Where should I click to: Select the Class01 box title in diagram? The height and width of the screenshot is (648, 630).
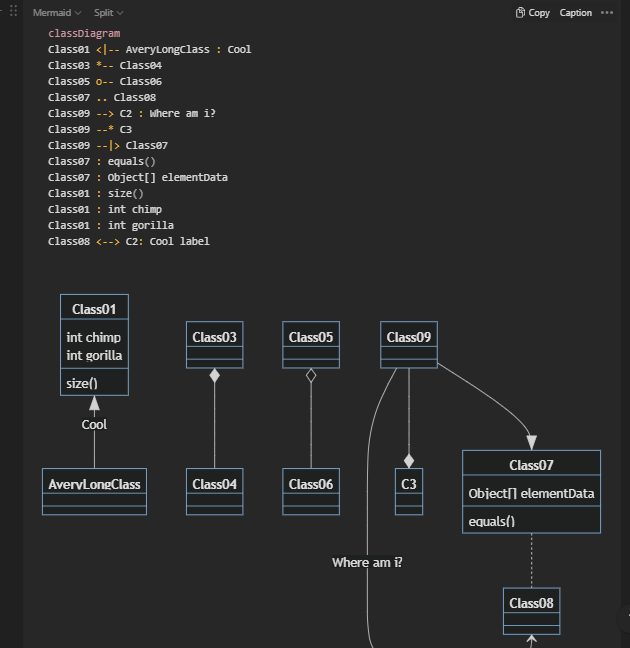[94, 309]
